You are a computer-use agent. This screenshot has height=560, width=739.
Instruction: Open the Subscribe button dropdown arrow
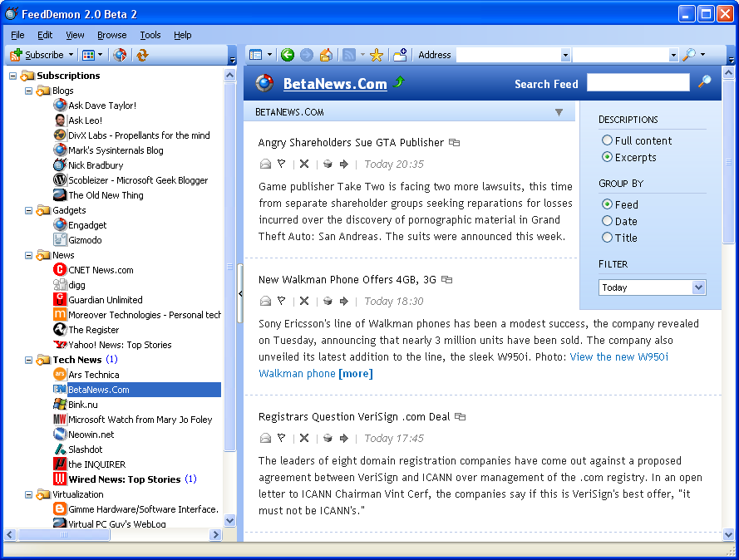pos(71,55)
